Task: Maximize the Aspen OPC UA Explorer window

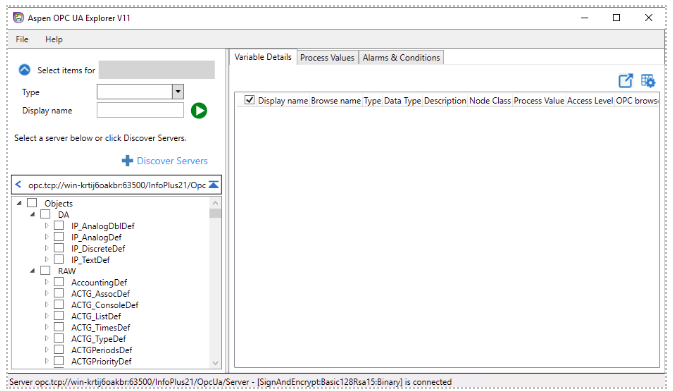Action: [x=616, y=18]
